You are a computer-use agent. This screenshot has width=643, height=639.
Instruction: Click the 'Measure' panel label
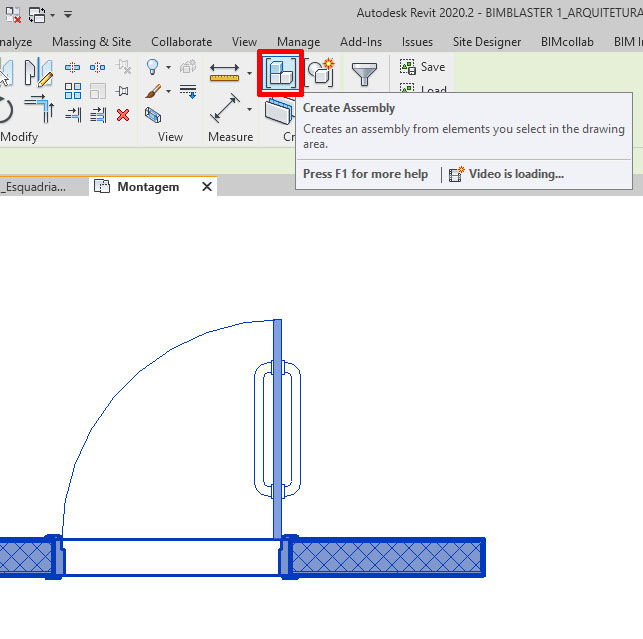230,137
